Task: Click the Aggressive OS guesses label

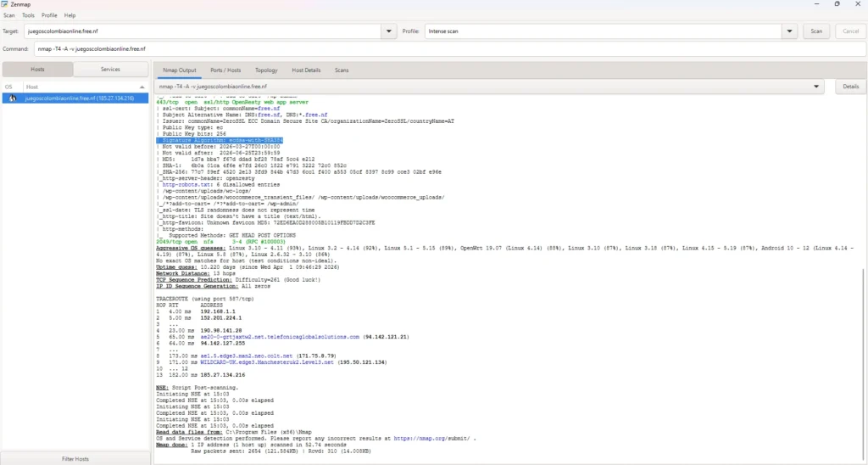Action: point(191,249)
